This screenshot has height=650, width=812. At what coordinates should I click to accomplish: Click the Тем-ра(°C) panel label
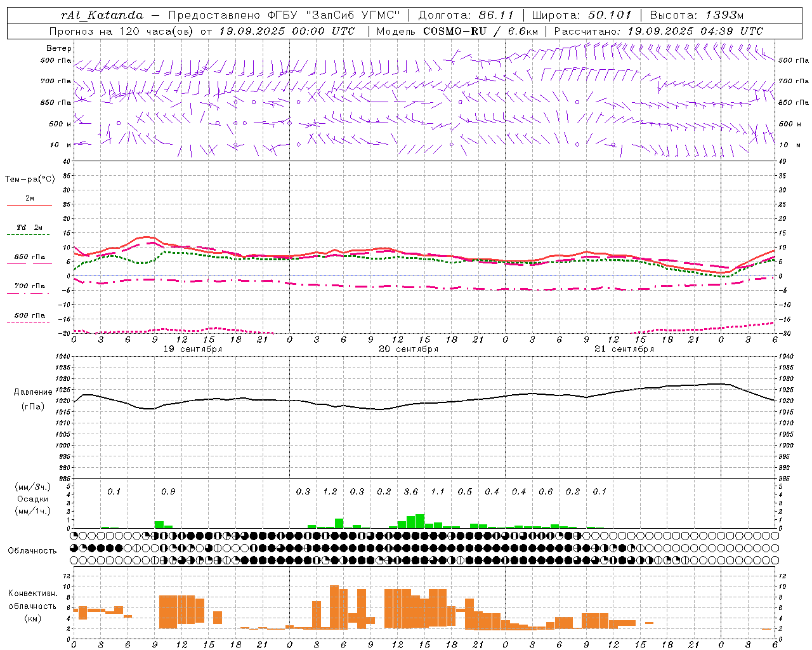click(x=30, y=180)
